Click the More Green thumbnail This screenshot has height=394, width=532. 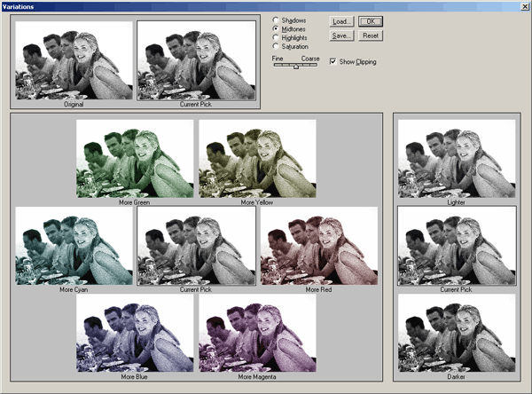(x=135, y=158)
